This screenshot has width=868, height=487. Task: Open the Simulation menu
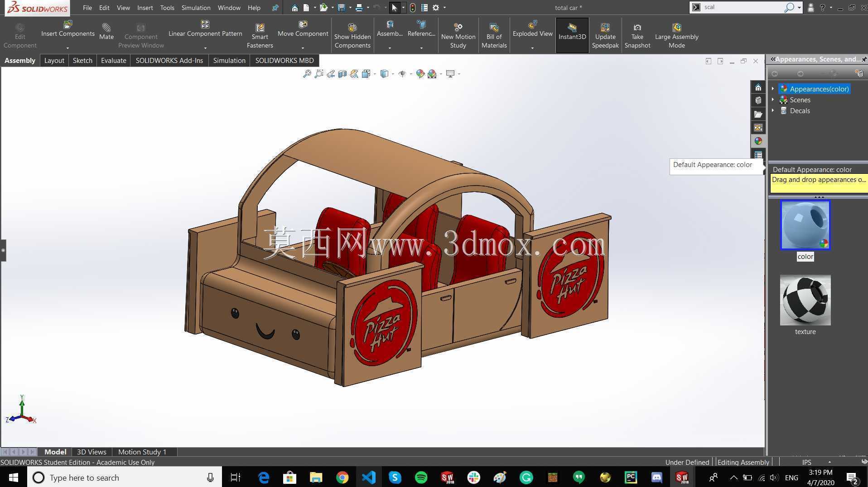coord(196,8)
